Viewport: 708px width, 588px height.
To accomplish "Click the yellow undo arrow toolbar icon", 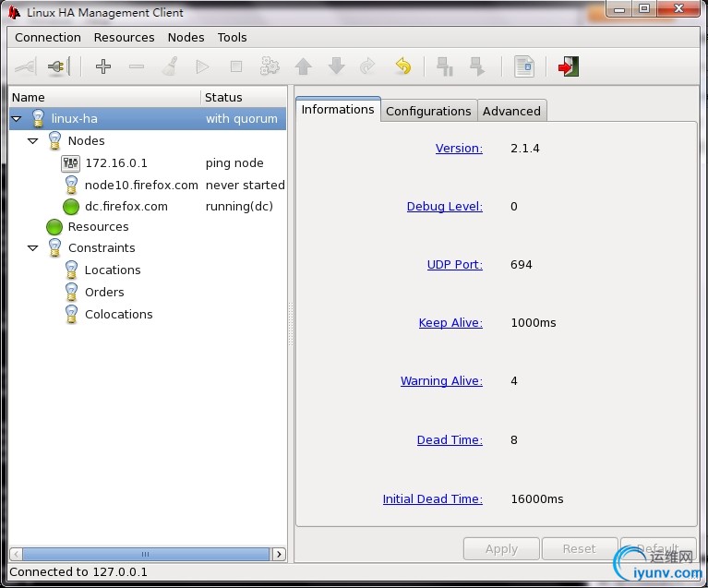I will coord(403,66).
